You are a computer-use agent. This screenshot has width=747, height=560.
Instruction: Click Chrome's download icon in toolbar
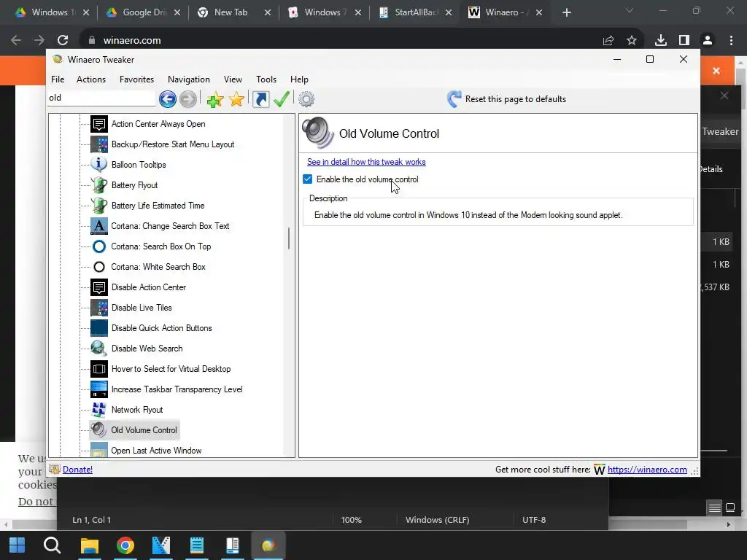click(661, 41)
